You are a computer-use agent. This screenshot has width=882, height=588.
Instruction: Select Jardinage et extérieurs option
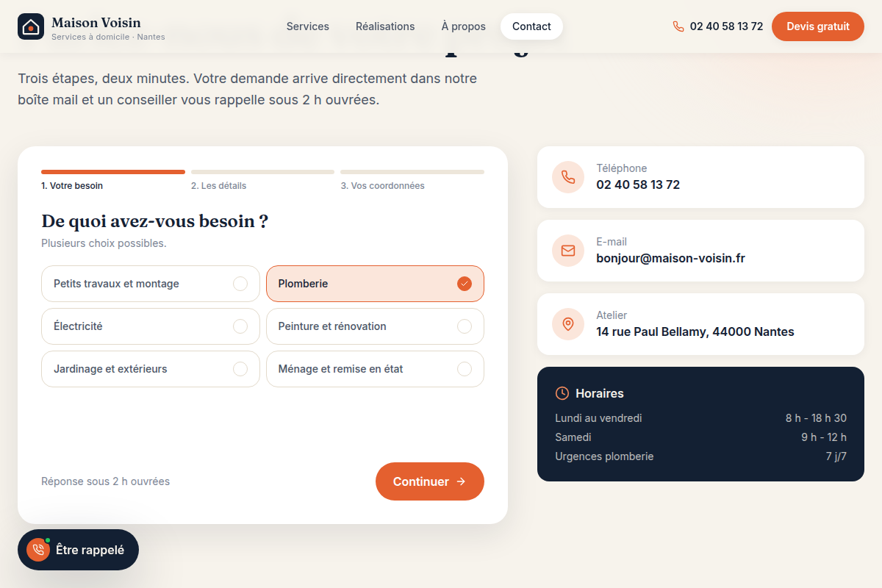[151, 369]
